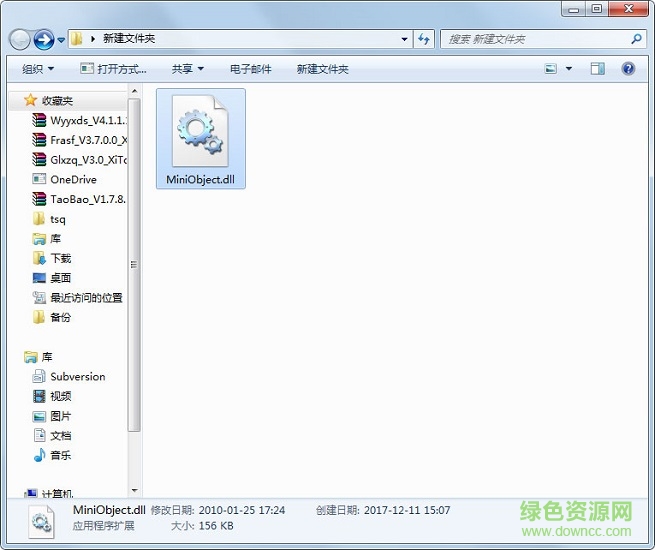Click the 大小 156 KB value
655x550 pixels.
coord(216,526)
